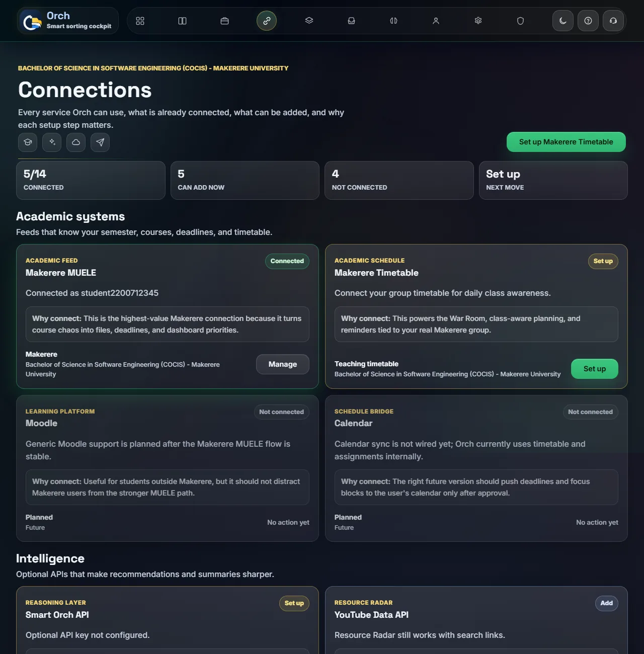This screenshot has height=654, width=644.
Task: Open the settings gear icon in navigation
Action: 478,21
